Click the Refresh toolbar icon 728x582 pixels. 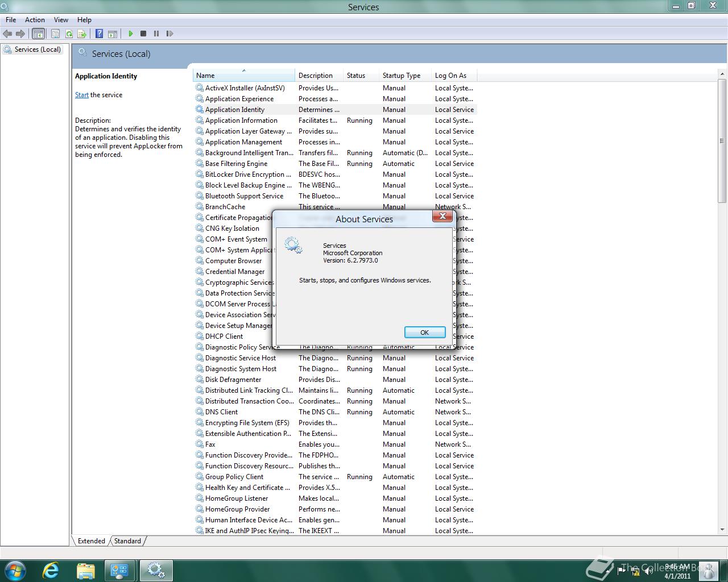click(x=69, y=34)
